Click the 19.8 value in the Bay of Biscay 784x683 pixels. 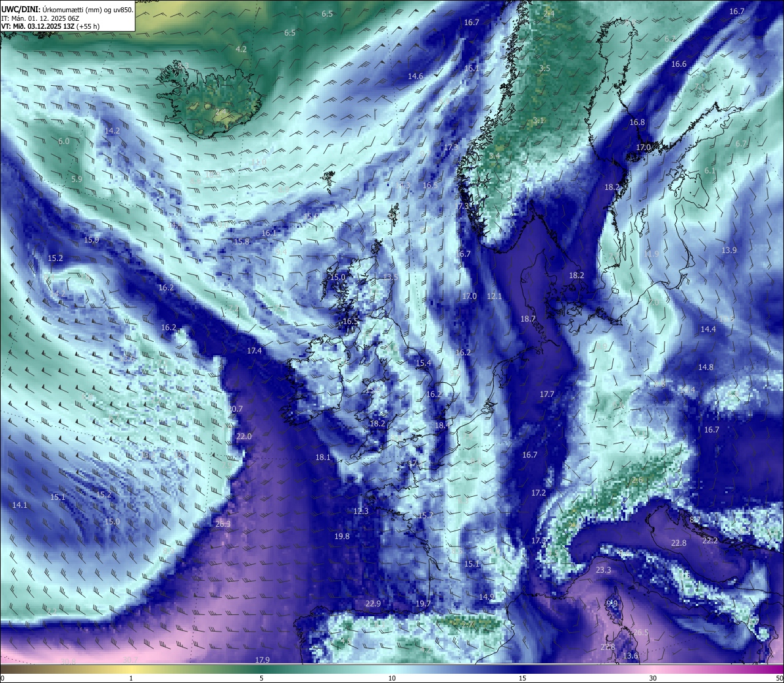342,536
